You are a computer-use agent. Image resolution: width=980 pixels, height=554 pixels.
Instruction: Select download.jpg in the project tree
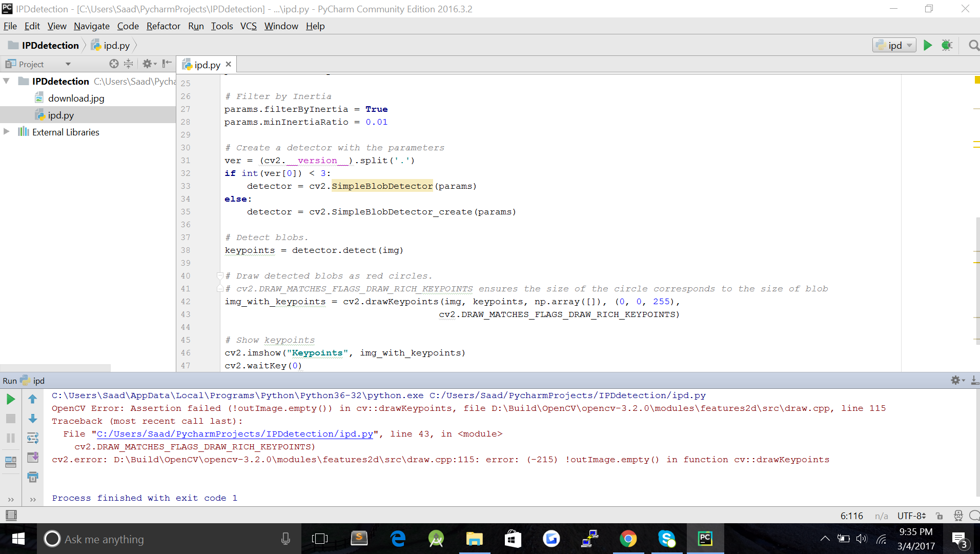(76, 98)
